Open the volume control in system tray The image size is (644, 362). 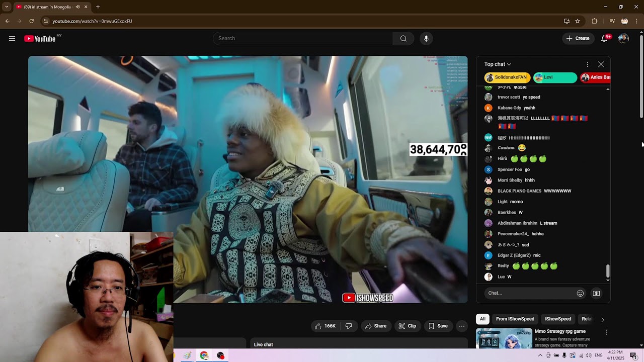589,355
